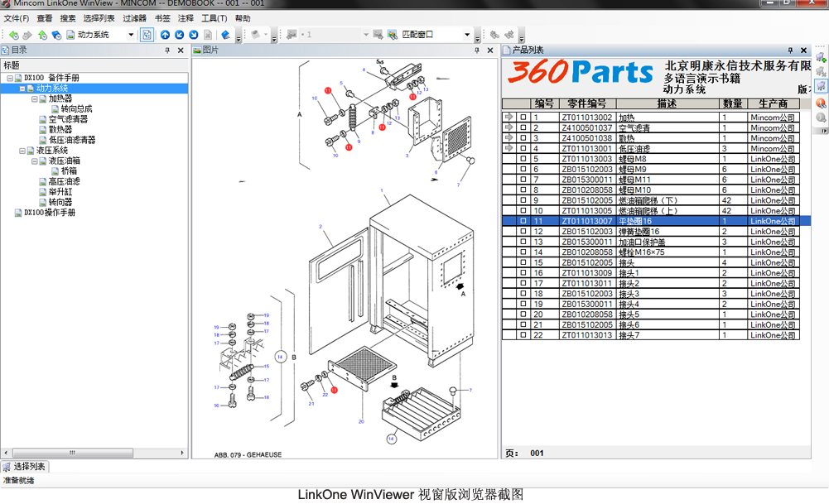
Task: Click the grey picture icon before page number
Action: [x=292, y=35]
